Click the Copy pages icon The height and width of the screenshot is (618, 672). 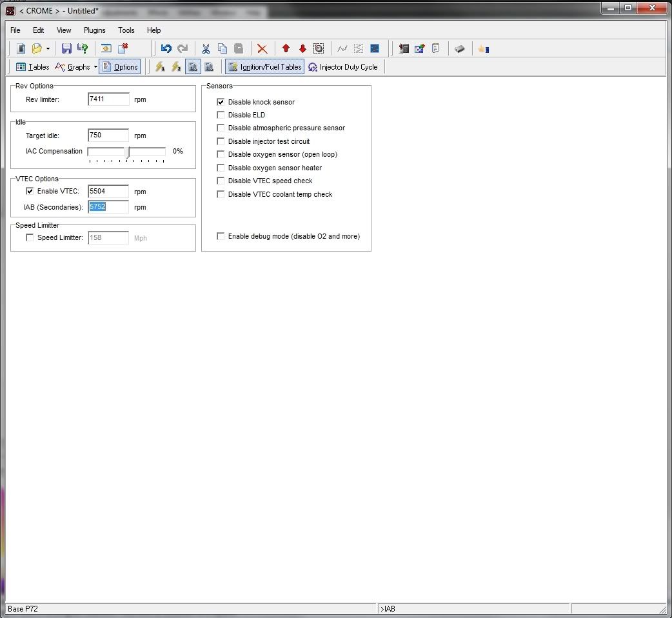[x=222, y=48]
